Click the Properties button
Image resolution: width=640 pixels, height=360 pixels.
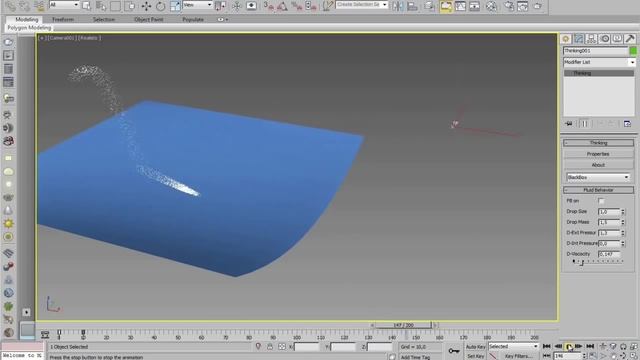pos(598,154)
